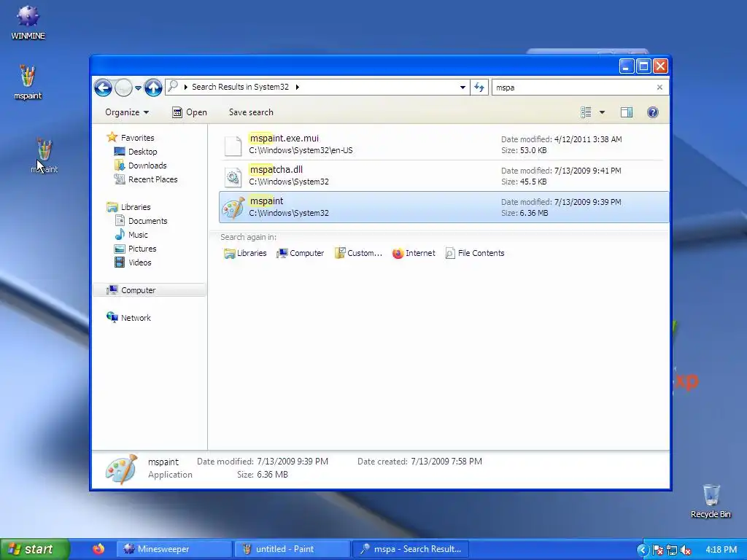
Task: Click the search magnifier icon in address bar
Action: pyautogui.click(x=173, y=86)
